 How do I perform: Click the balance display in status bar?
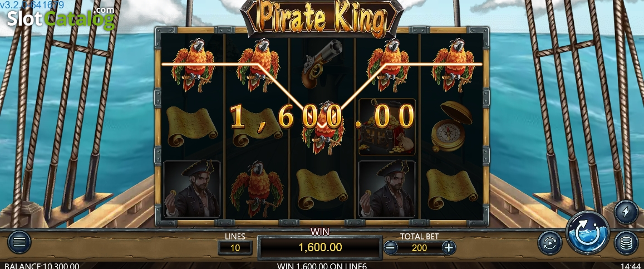pyautogui.click(x=42, y=266)
